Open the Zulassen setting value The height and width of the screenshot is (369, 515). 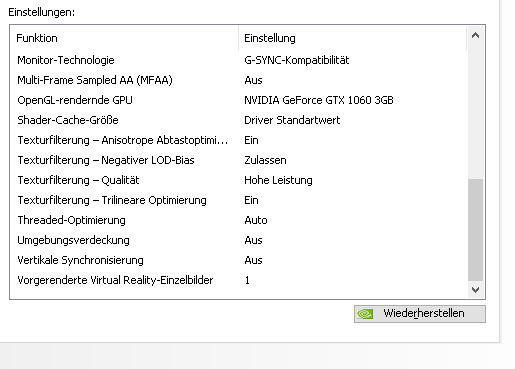tap(265, 160)
